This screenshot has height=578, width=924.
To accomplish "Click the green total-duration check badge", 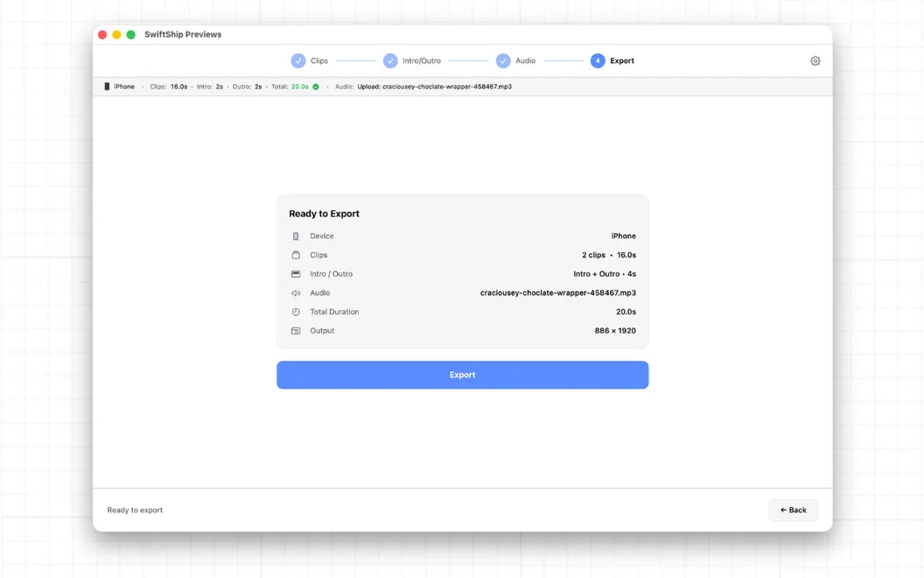I will 316,87.
